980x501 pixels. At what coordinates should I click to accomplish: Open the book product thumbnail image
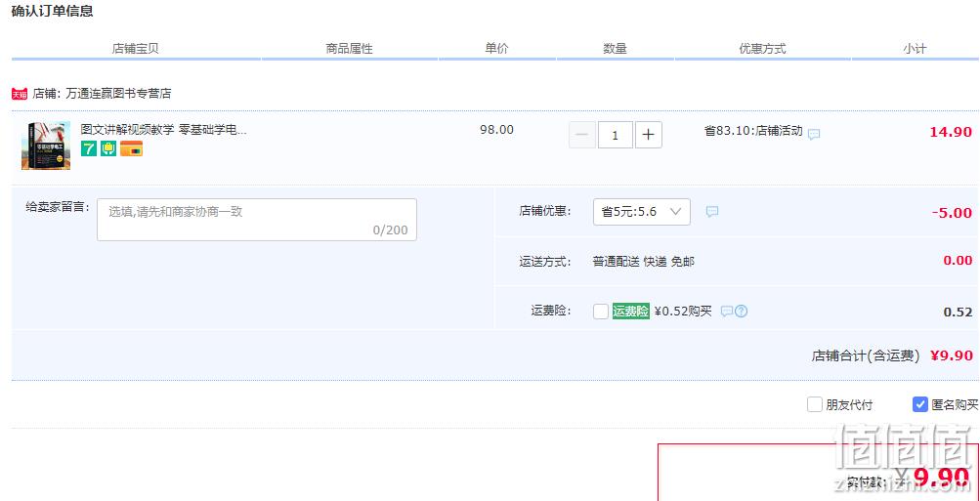[46, 146]
